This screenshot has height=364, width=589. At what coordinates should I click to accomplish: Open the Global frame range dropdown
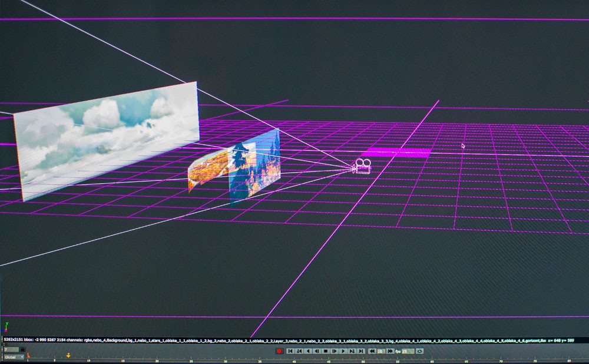(x=14, y=357)
